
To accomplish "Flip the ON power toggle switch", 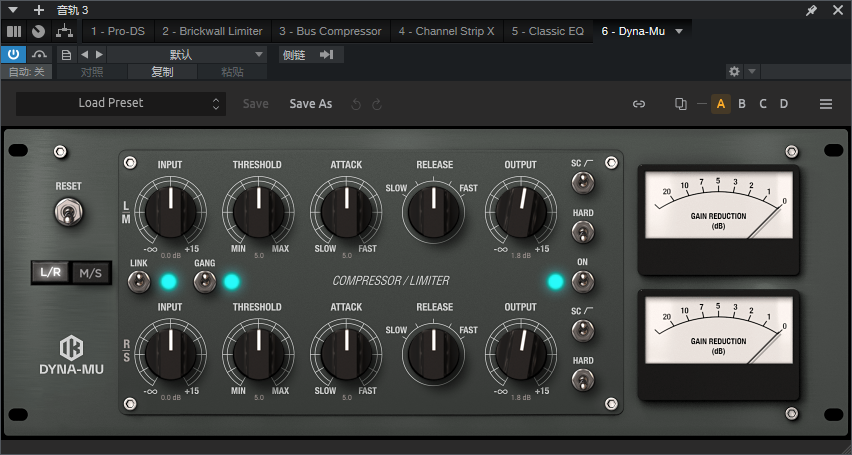I will coord(583,281).
